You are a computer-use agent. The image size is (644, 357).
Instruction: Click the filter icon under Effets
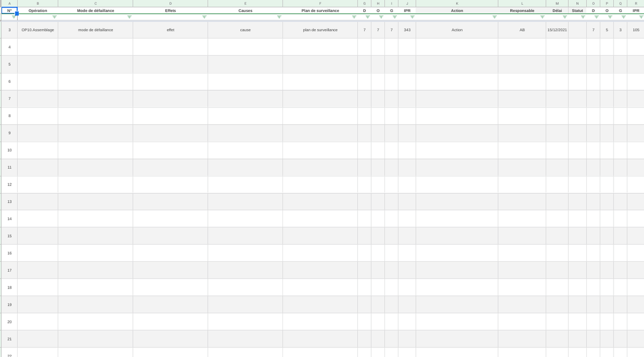tap(205, 17)
